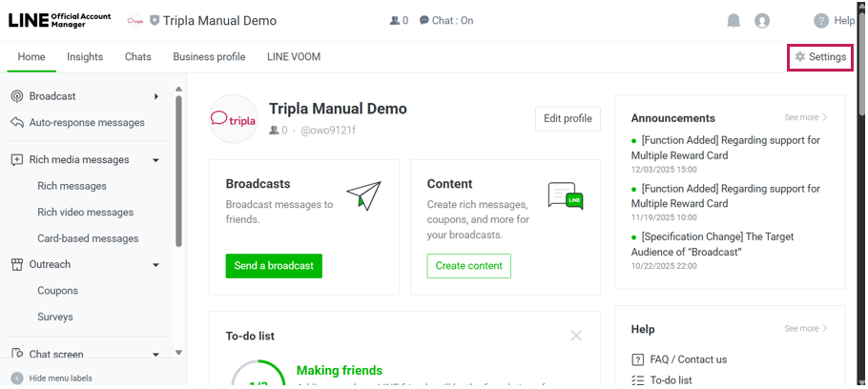The image size is (868, 389).
Task: Click the Send a broadcast button
Action: click(x=274, y=266)
